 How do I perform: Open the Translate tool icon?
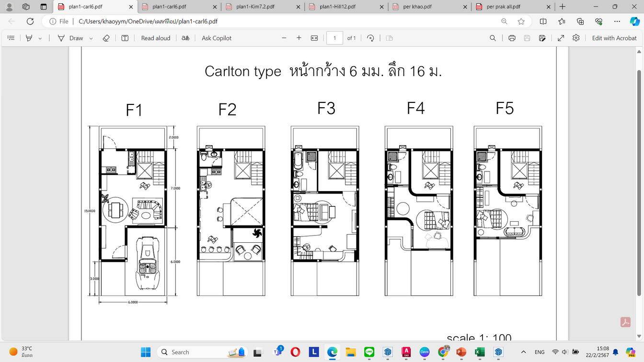(x=185, y=38)
